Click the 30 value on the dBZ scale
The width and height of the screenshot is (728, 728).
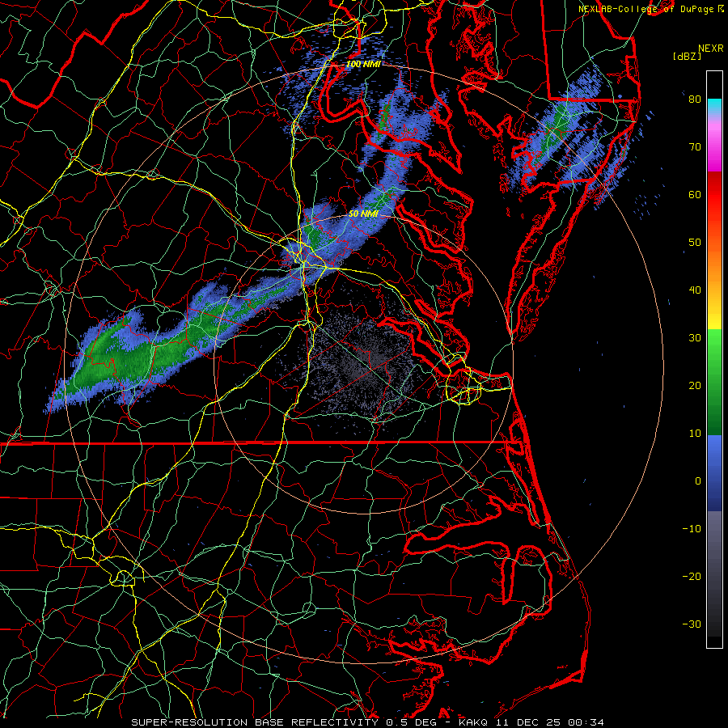pos(695,338)
